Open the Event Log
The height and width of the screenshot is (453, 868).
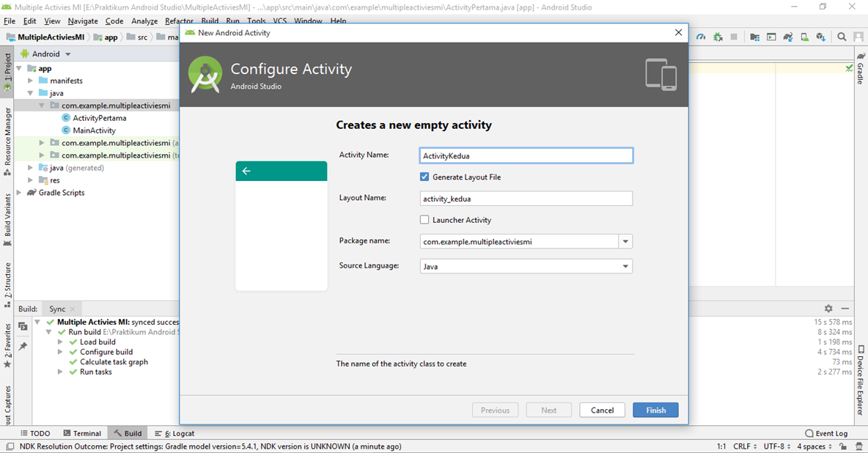click(x=826, y=433)
